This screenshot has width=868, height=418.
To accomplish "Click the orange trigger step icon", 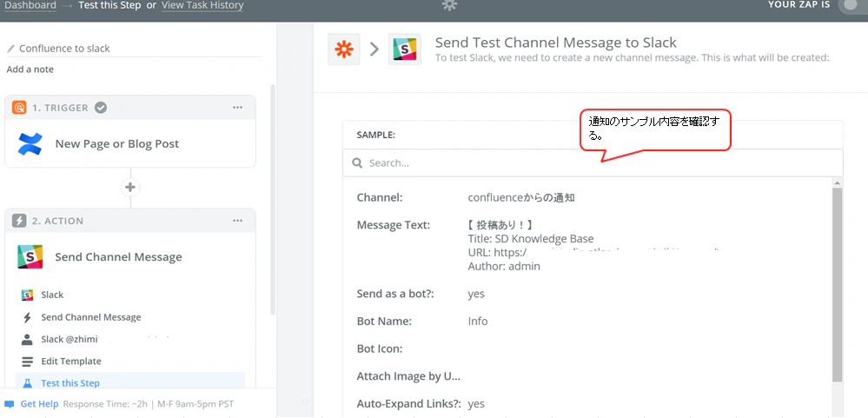I will (19, 108).
